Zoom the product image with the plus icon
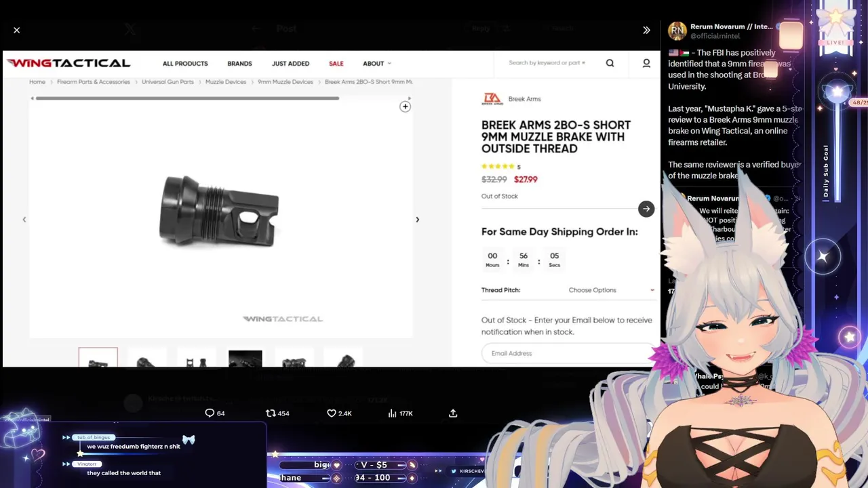 coord(405,106)
